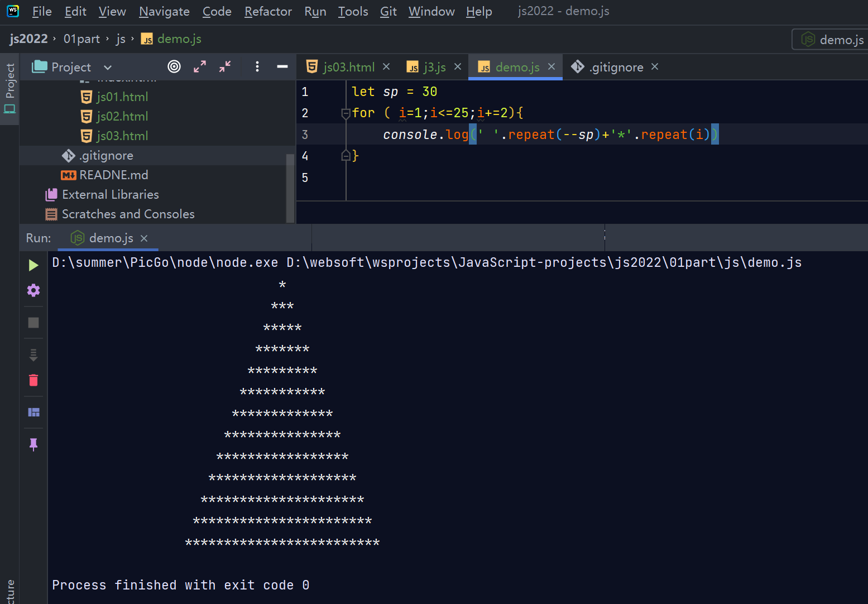Click the node.exe command line in console
Image resolution: width=868 pixels, height=604 pixels.
click(x=426, y=263)
